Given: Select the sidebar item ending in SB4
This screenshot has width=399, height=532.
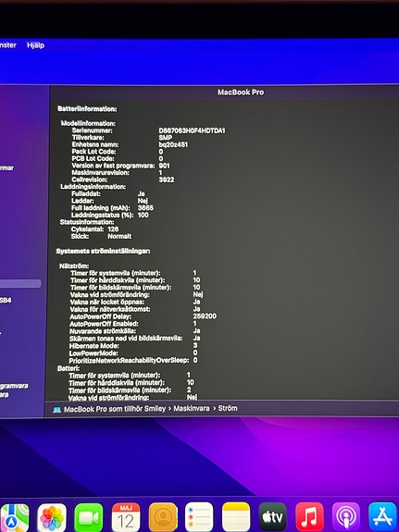Looking at the screenshot, I should [6, 301].
